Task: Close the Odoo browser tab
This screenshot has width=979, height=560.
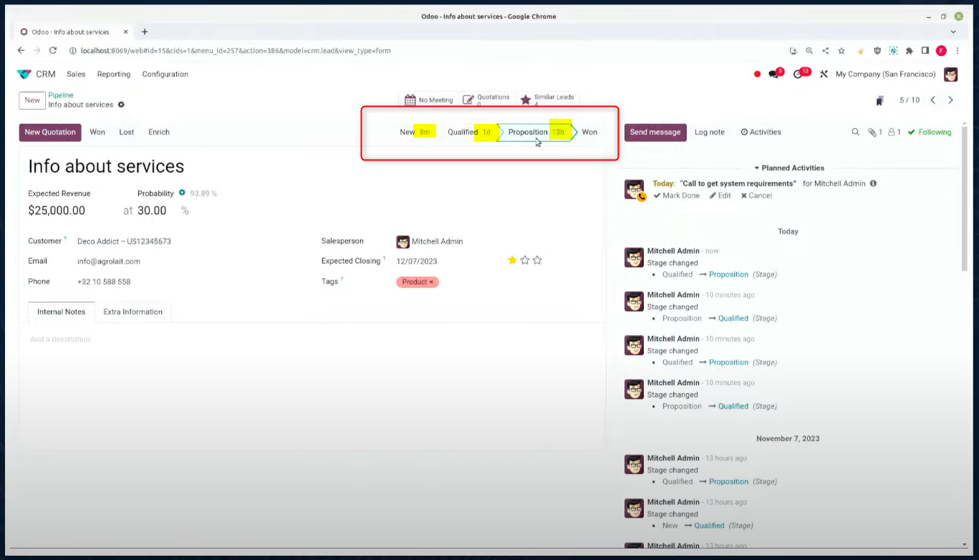Action: 125,32
